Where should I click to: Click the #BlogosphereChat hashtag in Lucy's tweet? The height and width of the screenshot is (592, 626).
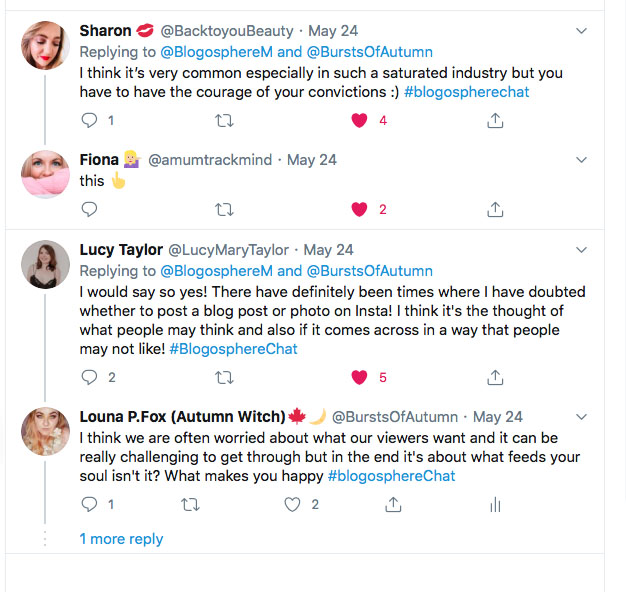click(233, 349)
